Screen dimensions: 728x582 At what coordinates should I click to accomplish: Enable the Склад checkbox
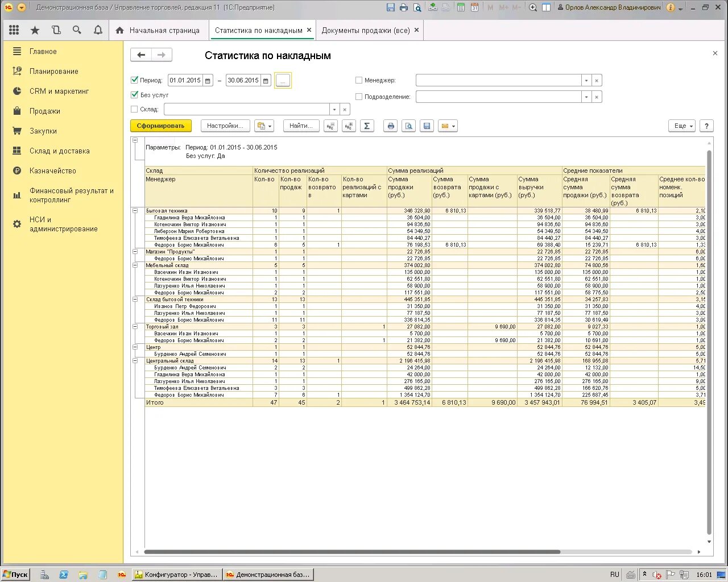pyautogui.click(x=135, y=109)
